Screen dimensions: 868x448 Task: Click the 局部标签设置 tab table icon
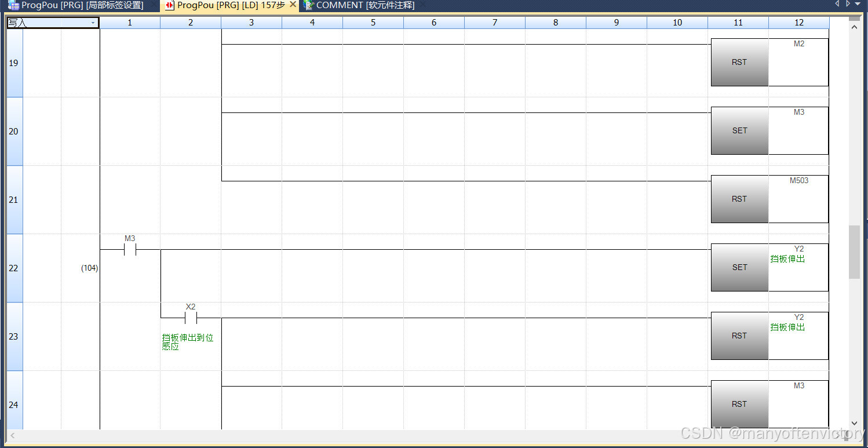click(x=13, y=5)
